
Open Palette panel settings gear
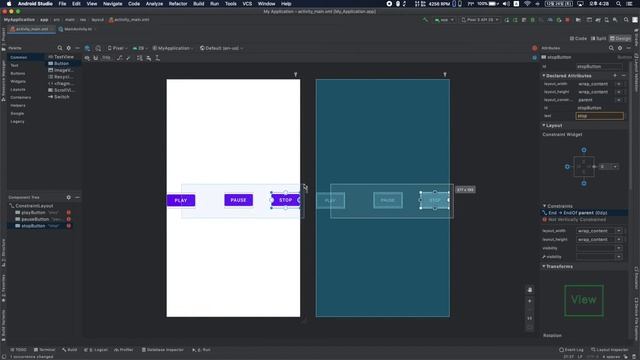(x=69, y=48)
